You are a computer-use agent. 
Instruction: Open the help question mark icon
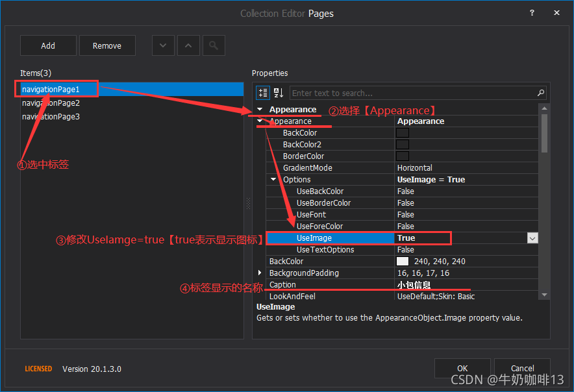click(532, 13)
